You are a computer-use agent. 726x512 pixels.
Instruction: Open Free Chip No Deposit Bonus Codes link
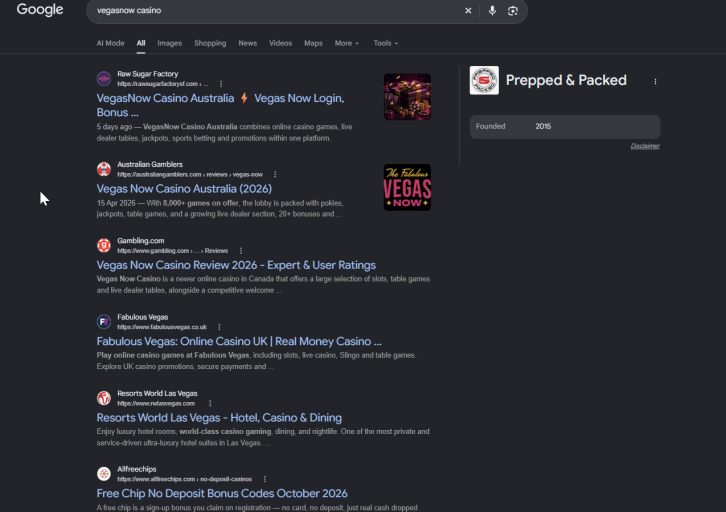click(x=222, y=493)
